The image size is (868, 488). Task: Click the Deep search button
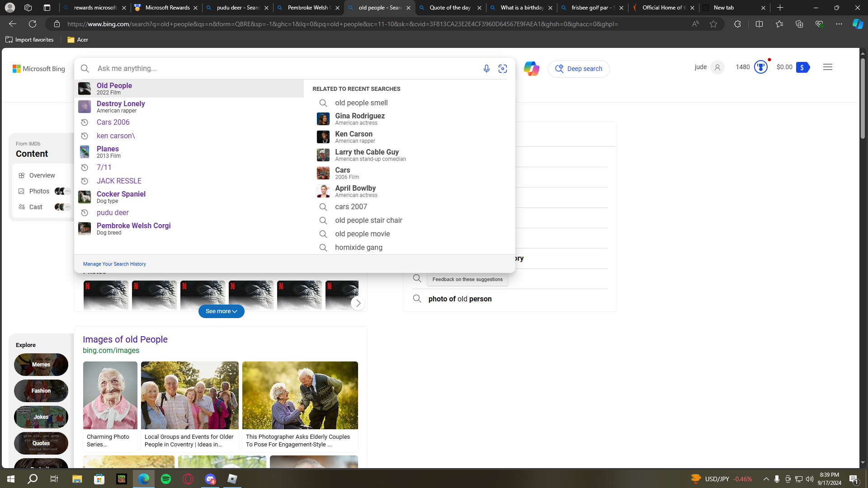coord(579,69)
